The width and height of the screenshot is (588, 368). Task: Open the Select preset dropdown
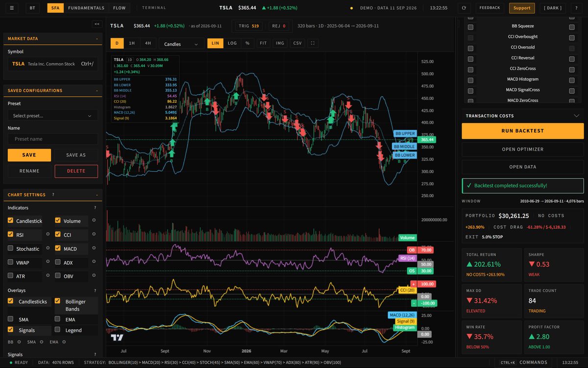point(53,116)
